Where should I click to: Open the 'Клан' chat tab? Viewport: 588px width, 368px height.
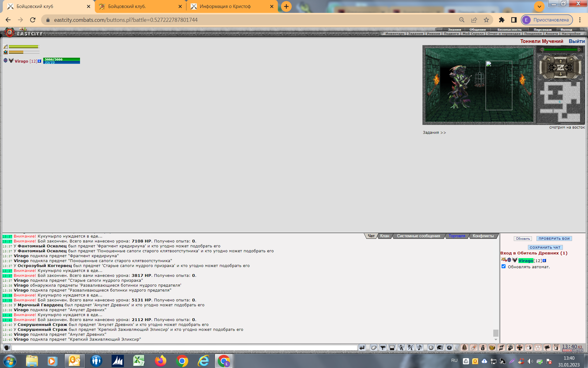coord(384,236)
